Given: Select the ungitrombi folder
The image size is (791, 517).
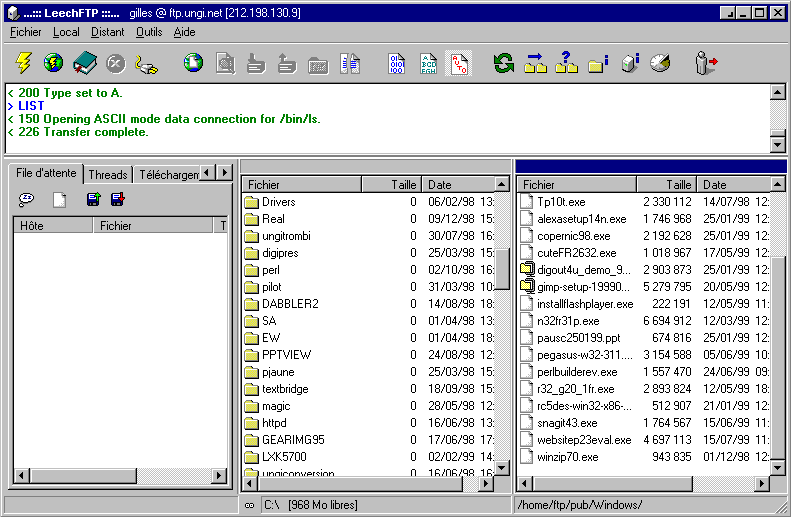Looking at the screenshot, I should click(x=286, y=236).
